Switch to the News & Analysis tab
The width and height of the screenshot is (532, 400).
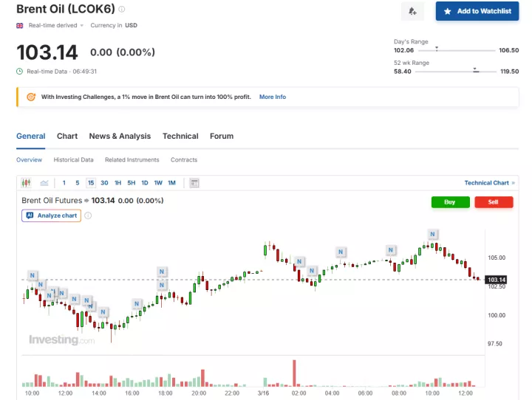pyautogui.click(x=120, y=136)
